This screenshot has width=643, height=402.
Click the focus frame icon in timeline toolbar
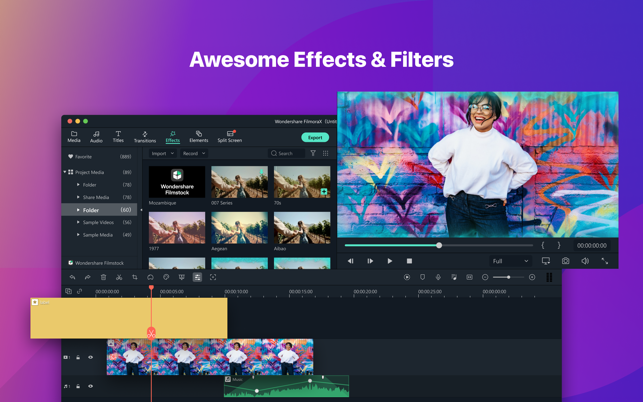pyautogui.click(x=213, y=277)
